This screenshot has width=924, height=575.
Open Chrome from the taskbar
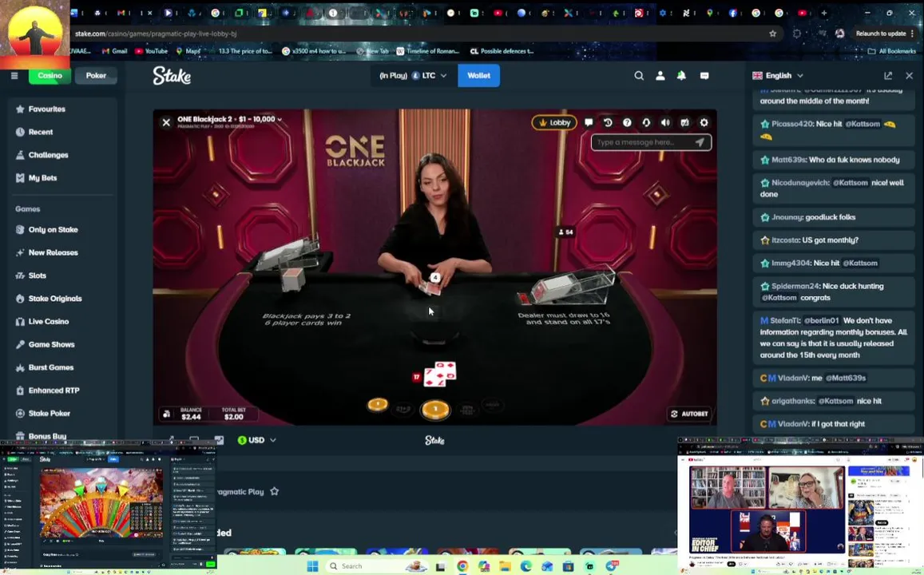(x=462, y=566)
